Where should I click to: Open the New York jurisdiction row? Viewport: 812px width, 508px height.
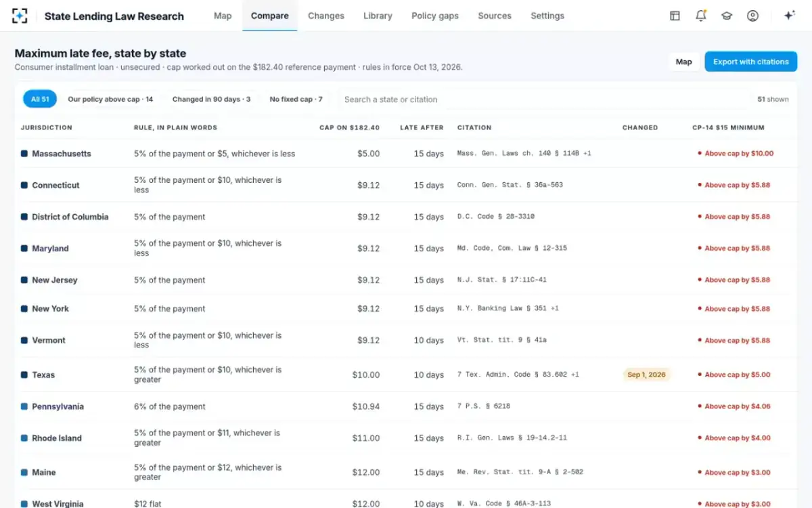pos(406,308)
